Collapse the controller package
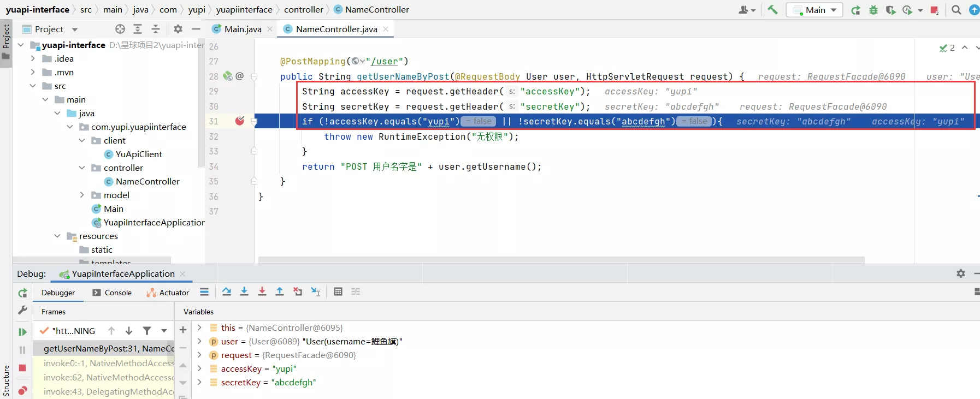980x399 pixels. click(82, 168)
